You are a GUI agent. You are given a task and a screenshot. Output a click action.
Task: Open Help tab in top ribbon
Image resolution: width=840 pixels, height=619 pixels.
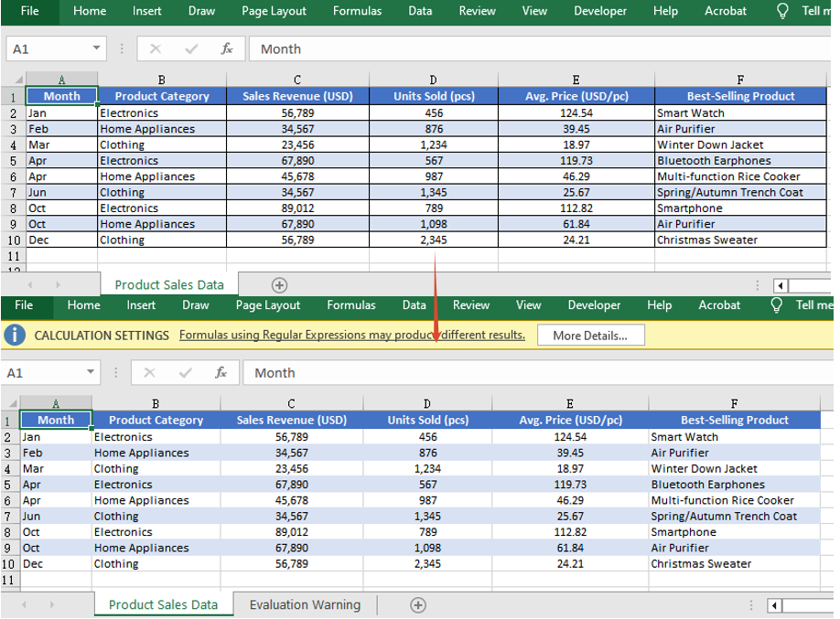(665, 11)
